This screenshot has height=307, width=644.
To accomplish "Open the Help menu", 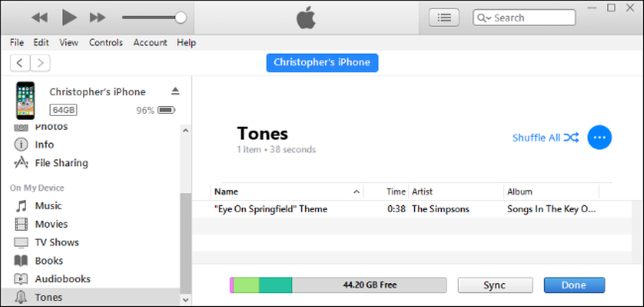I will click(187, 43).
